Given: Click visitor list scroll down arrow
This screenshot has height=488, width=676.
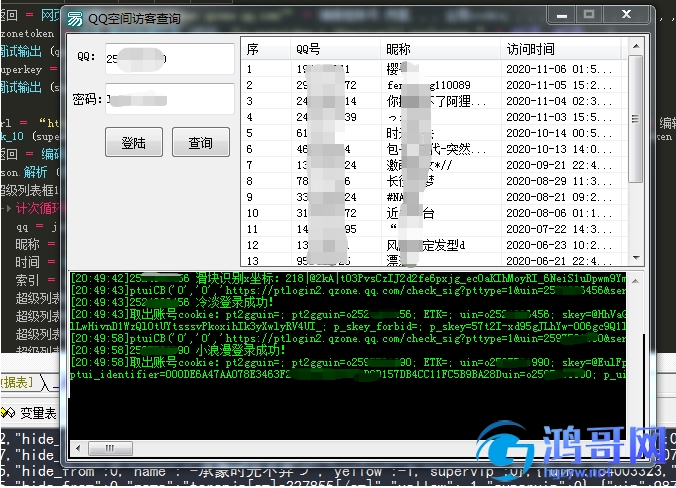Looking at the screenshot, I should click(636, 258).
